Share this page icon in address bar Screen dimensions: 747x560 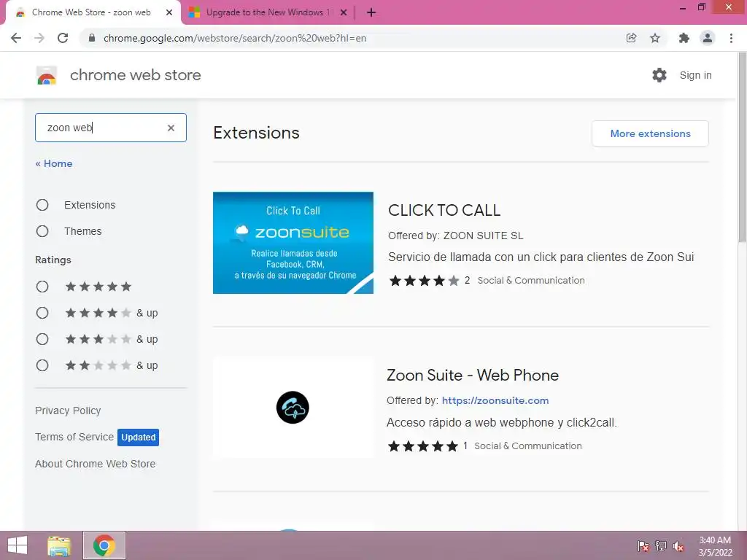631,38
